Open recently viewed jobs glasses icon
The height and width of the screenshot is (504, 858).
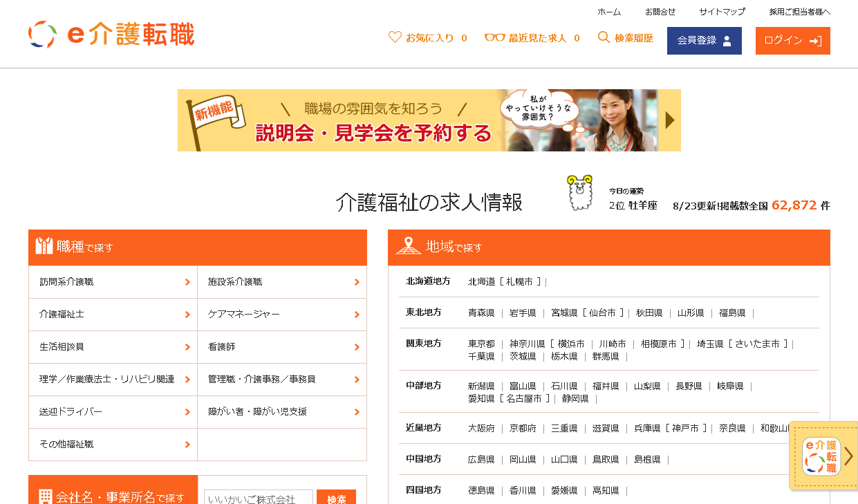pos(494,37)
